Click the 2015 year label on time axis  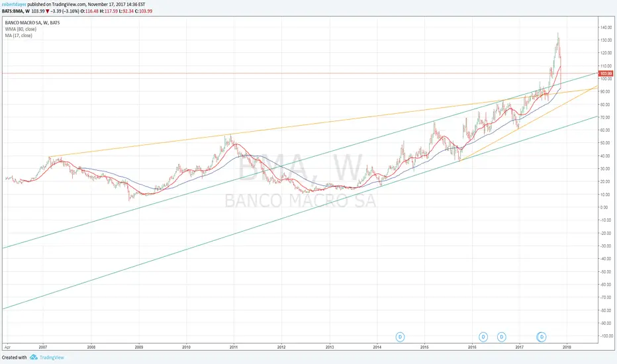coord(424,347)
